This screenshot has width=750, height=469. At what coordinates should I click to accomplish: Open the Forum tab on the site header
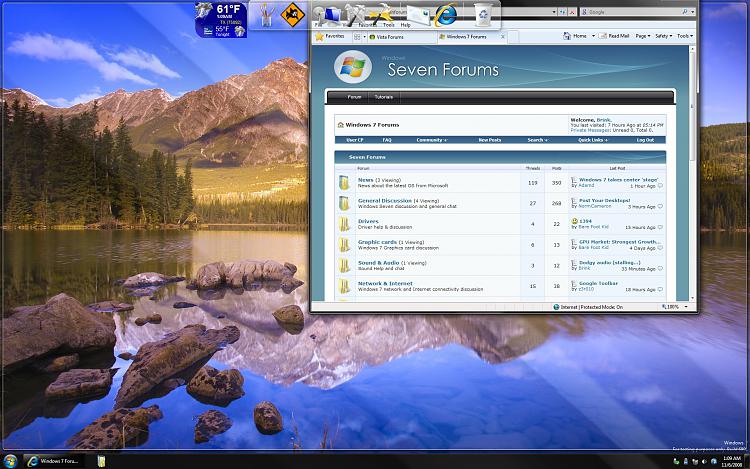coord(354,97)
